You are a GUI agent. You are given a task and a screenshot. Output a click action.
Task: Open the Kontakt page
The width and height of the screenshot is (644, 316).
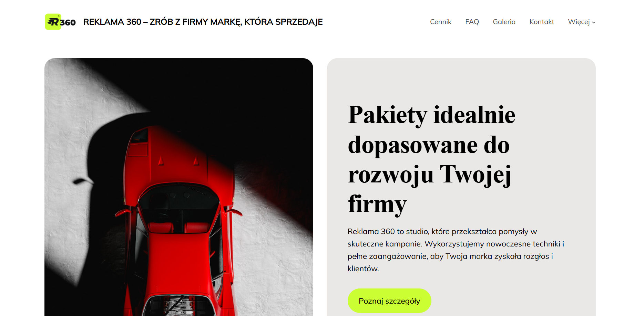542,22
